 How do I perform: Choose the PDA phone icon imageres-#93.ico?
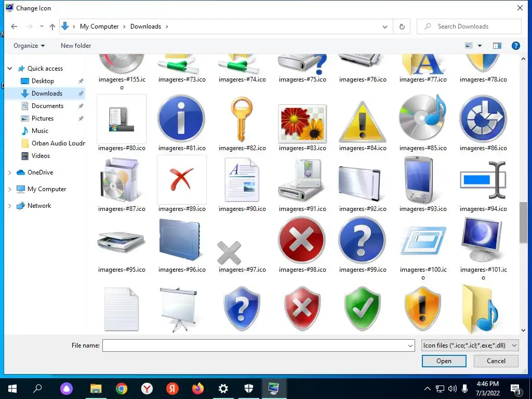pyautogui.click(x=419, y=179)
